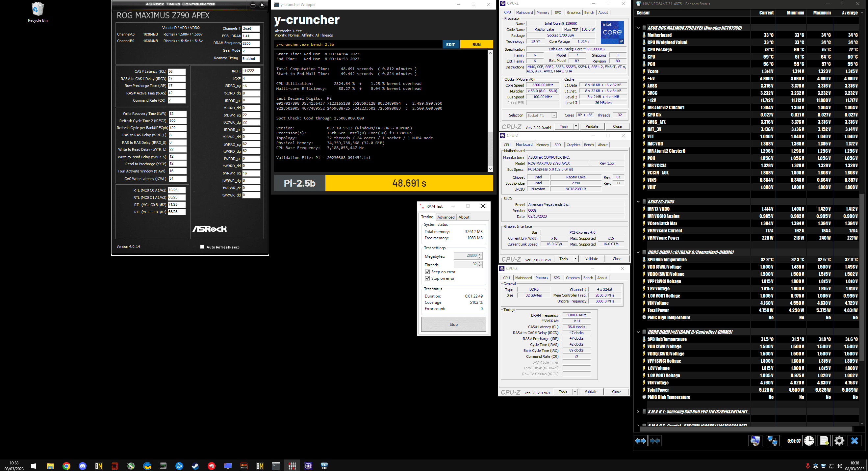Decrease Threads stepper in RAM Test
The image size is (868, 471).
pos(480,266)
